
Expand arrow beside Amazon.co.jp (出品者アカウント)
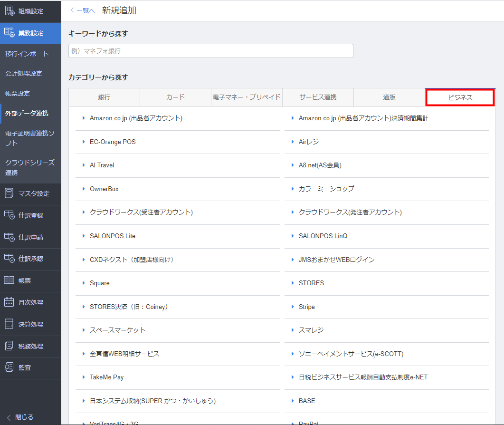(x=84, y=118)
